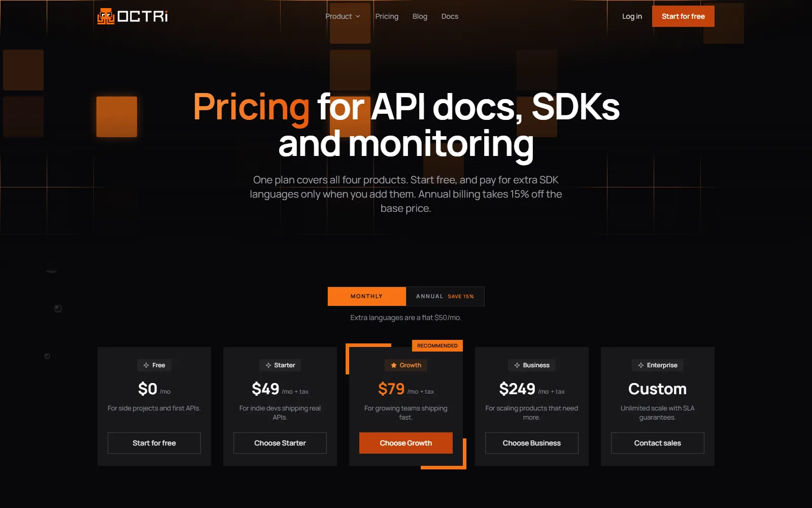Click Log in
The height and width of the screenshot is (508, 812).
tap(632, 16)
